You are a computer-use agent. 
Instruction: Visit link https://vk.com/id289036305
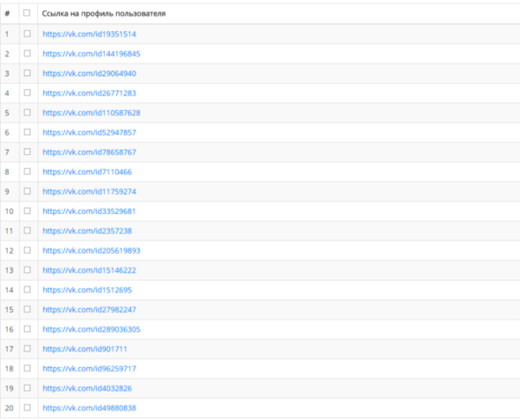click(x=92, y=329)
